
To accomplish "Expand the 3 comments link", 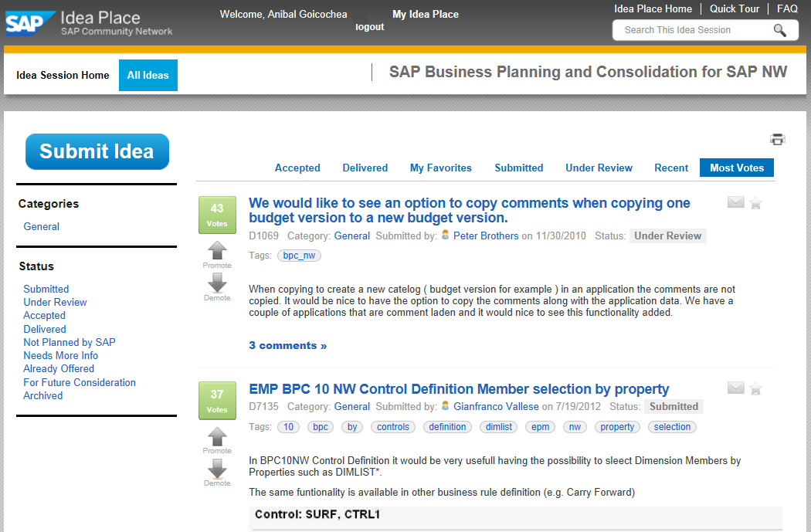I will 287,345.
